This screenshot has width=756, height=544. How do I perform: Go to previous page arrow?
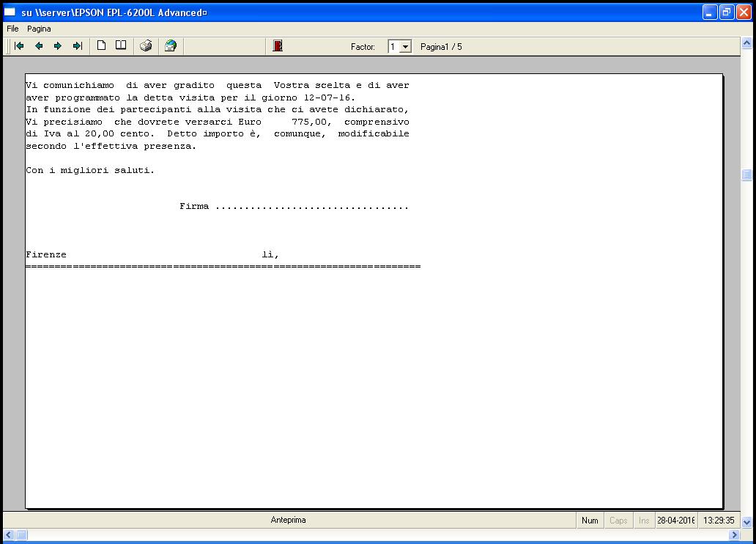pos(39,46)
